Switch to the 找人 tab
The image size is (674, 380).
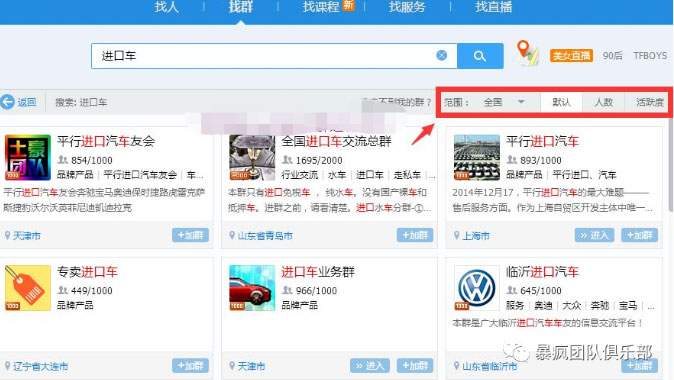[166, 7]
